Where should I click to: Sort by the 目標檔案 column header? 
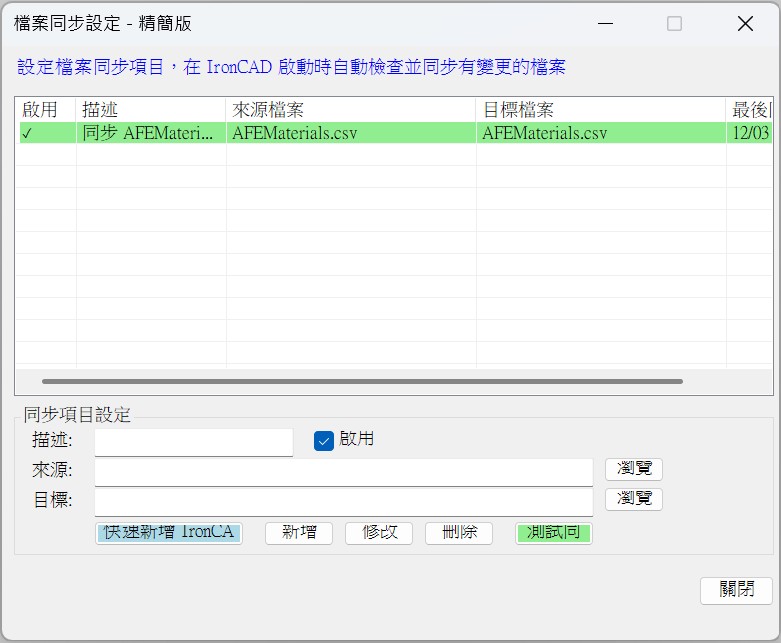pyautogui.click(x=600, y=109)
